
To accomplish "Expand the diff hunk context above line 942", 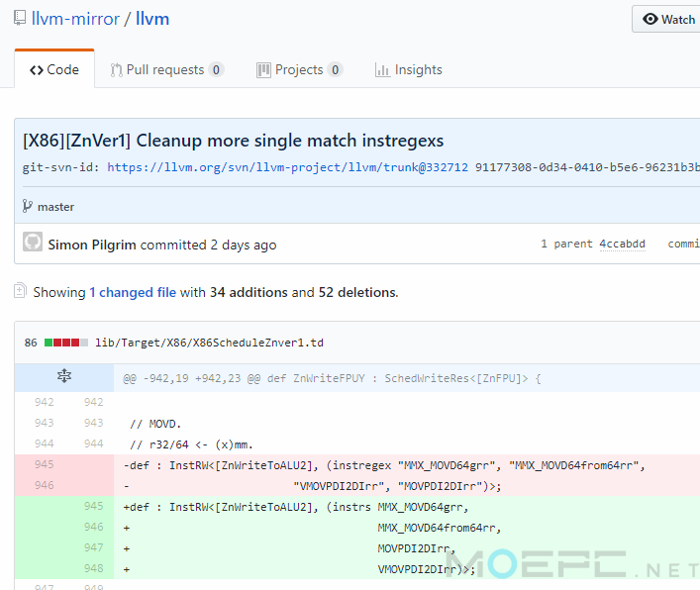I will (x=64, y=376).
